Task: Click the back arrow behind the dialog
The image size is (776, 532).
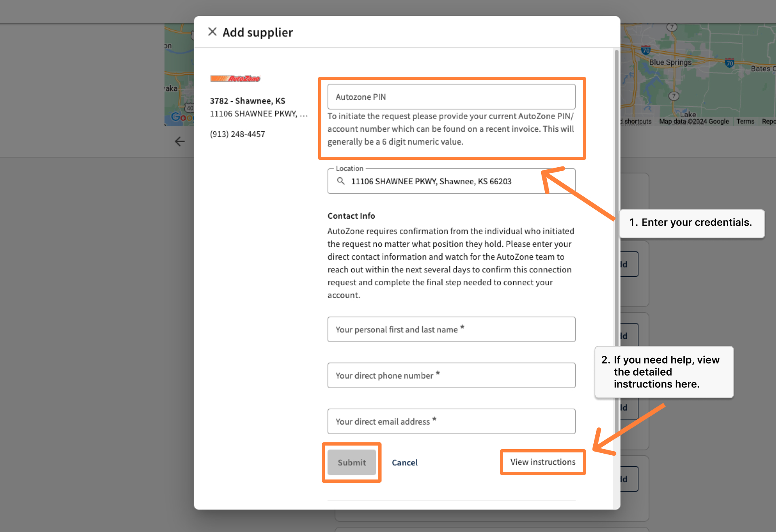Action: point(180,141)
